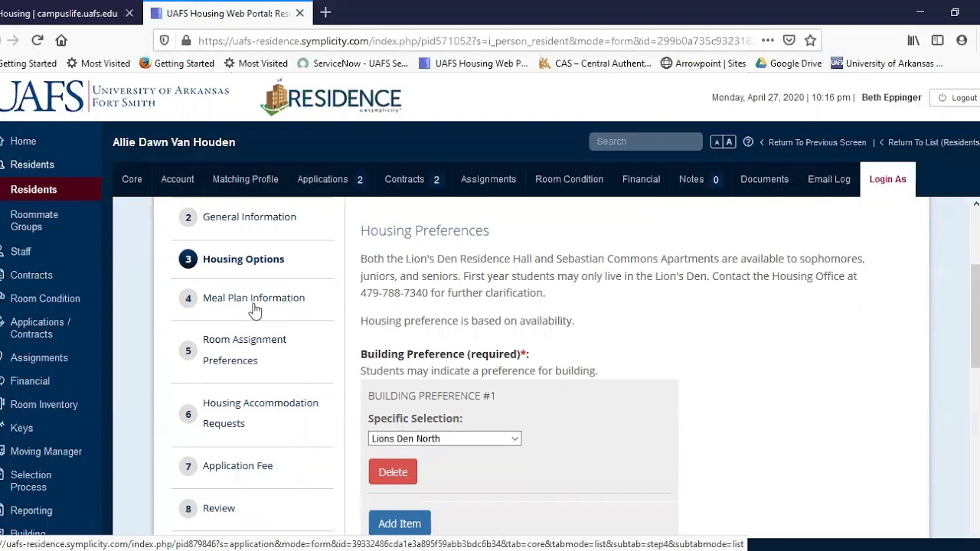Viewport: 980px width, 551px height.
Task: Go to Meal Plan Information step
Action: 253,298
